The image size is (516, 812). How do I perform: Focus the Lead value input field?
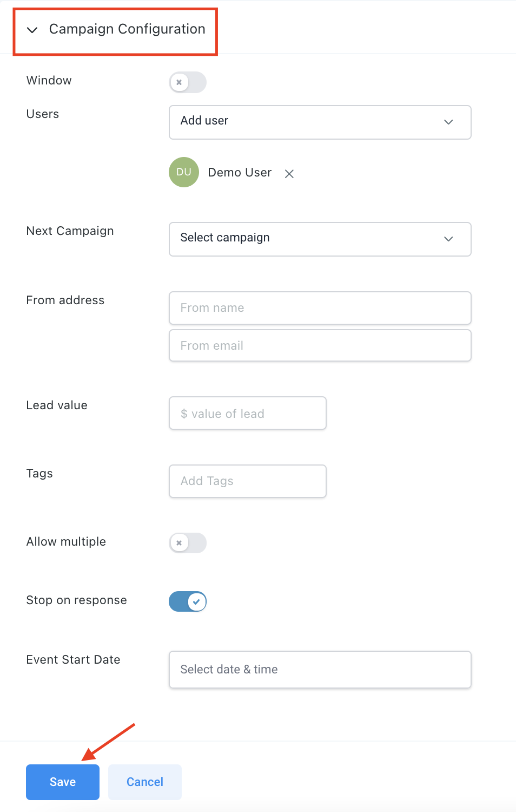click(247, 414)
